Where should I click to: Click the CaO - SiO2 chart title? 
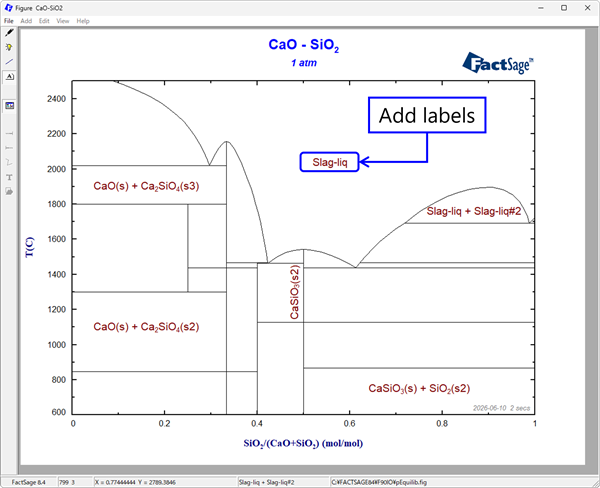pyautogui.click(x=303, y=45)
